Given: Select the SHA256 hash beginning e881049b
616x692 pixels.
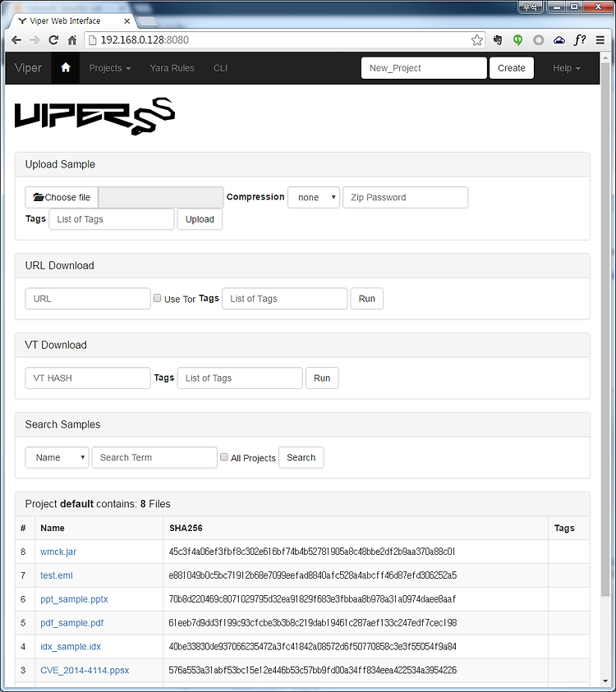Looking at the screenshot, I should [x=313, y=575].
